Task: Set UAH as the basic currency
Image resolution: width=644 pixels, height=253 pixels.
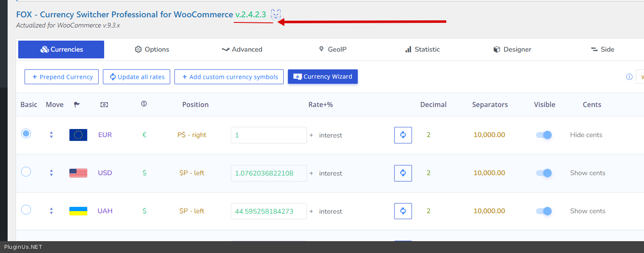Action: [26, 210]
